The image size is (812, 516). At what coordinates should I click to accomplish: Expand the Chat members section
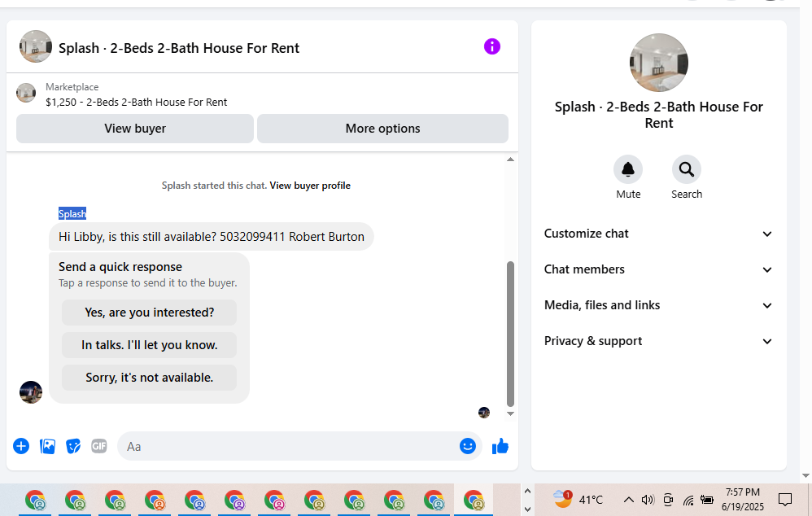659,269
